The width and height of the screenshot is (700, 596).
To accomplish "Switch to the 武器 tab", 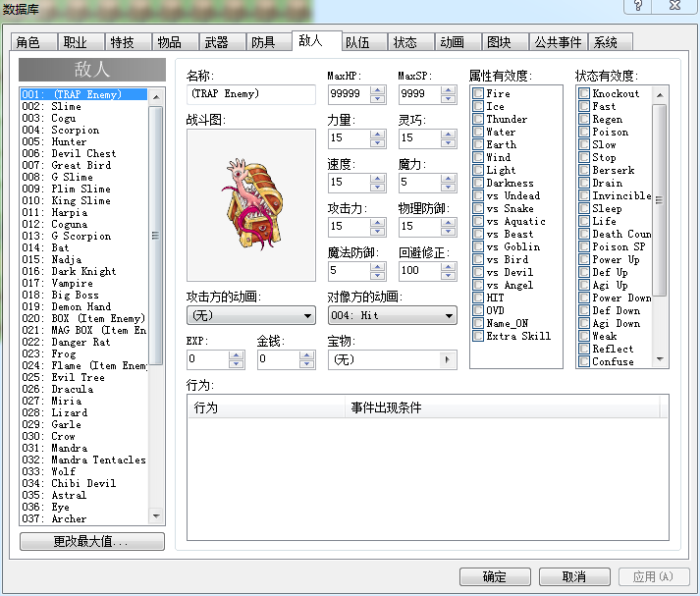I will [222, 42].
